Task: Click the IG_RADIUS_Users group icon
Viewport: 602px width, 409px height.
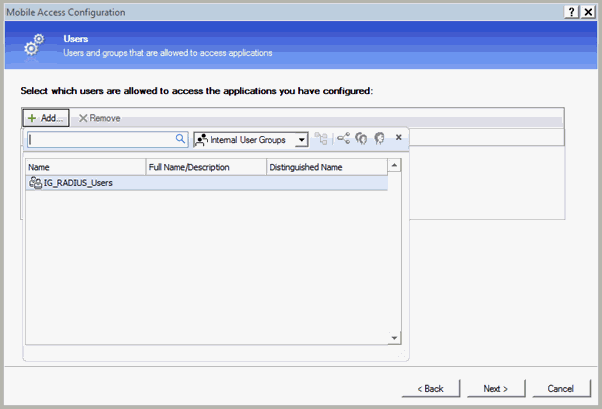Action: (x=35, y=183)
